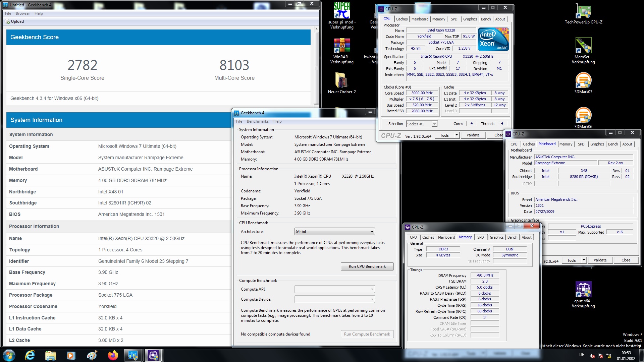Image resolution: width=644 pixels, height=362 pixels.
Task: Click Close in the Mainboard CPU-Z window
Action: (x=626, y=260)
